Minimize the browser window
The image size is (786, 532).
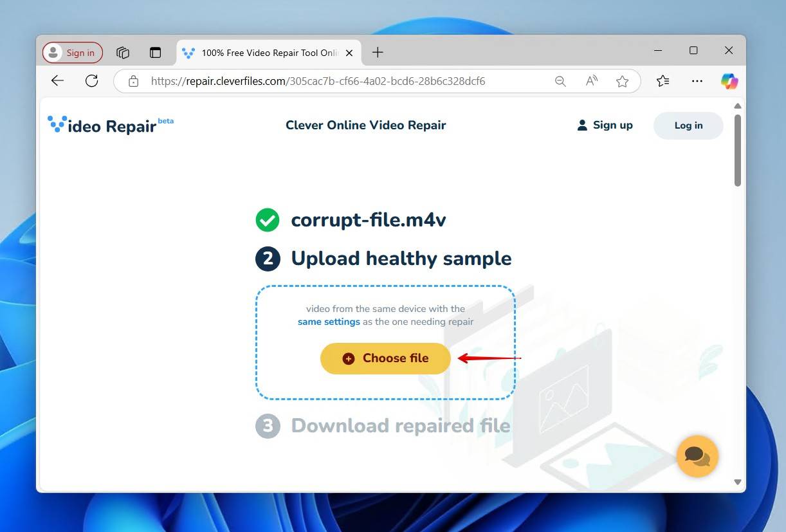point(658,51)
